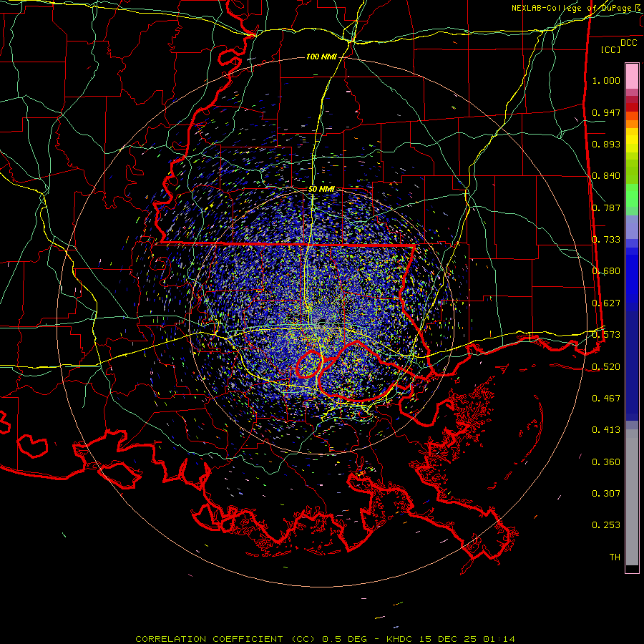644x644 pixels.
Task: Click the 100 NMI range ring label
Action: (321, 57)
